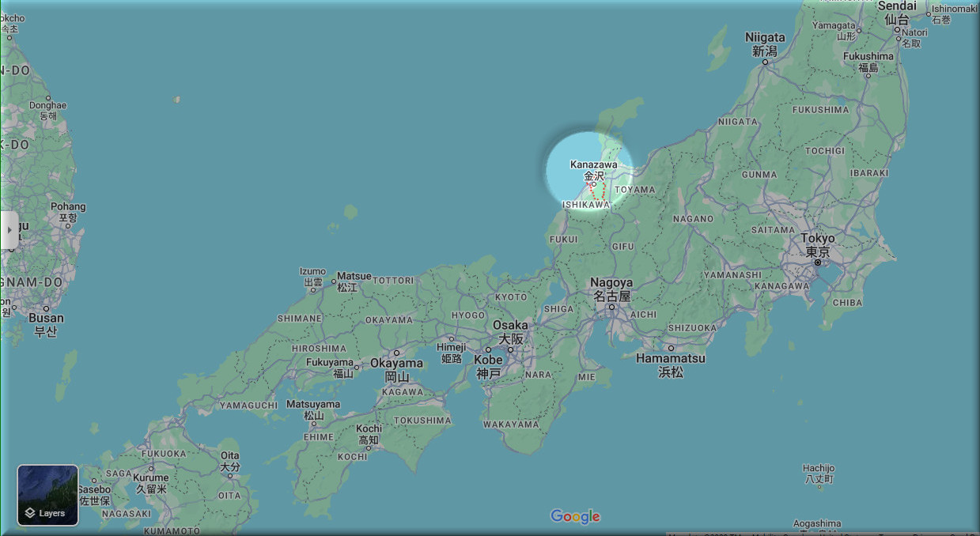
Task: Click the Ishikawa prefecture label
Action: [x=585, y=205]
